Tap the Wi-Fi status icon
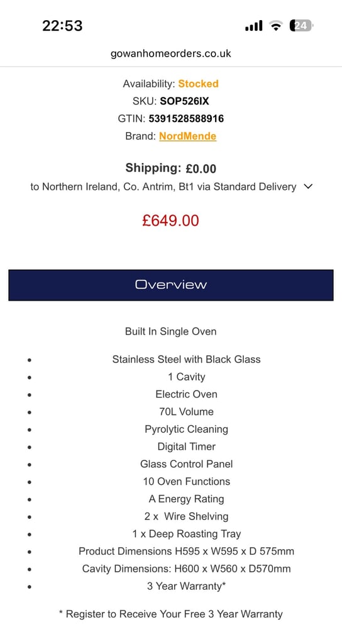This screenshot has width=342, height=644. click(x=277, y=26)
